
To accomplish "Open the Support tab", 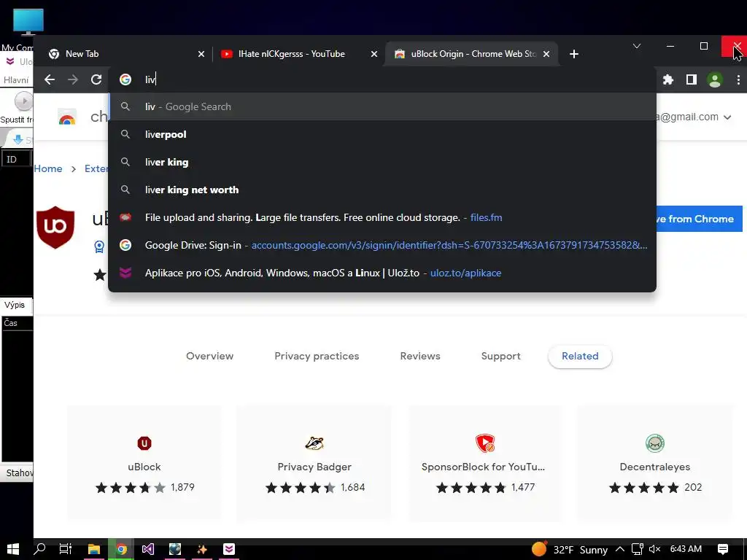I will pos(500,356).
